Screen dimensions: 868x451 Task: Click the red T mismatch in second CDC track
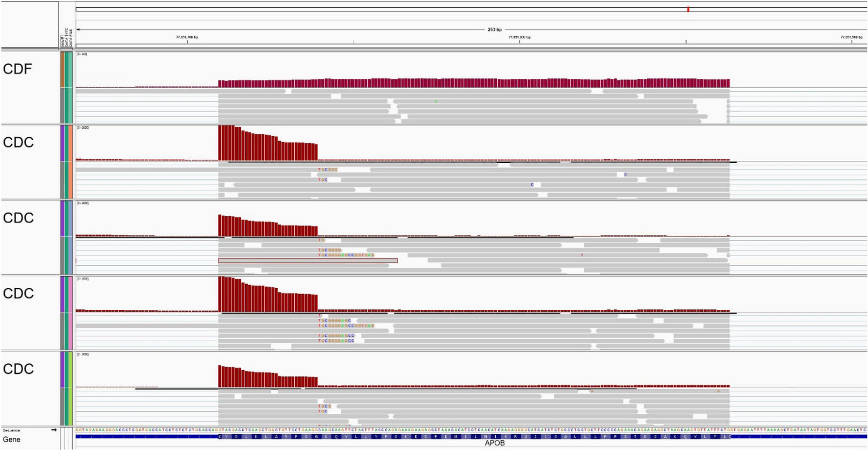582,255
